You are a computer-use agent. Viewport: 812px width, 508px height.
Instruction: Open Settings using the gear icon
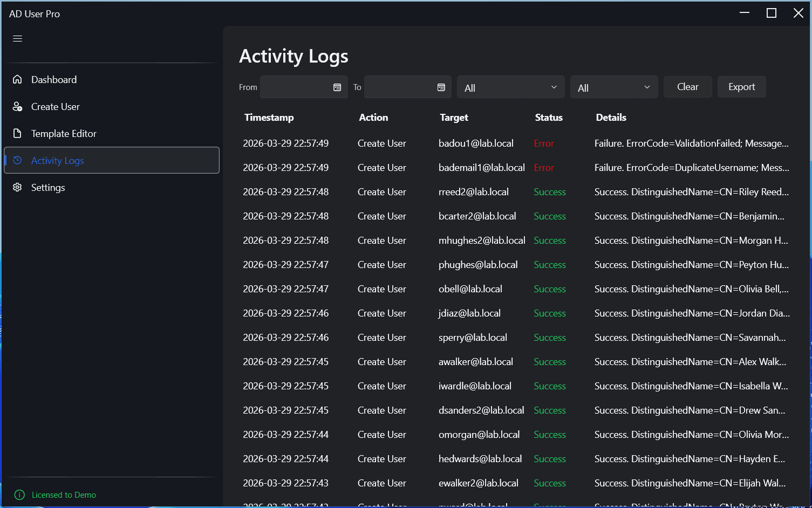(x=17, y=187)
